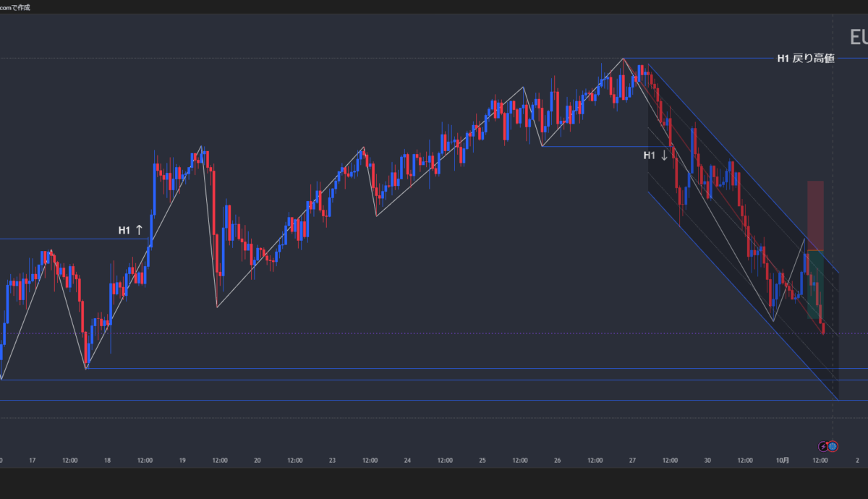868x499 pixels.
Task: Click the "25" date on the time axis
Action: tap(482, 460)
